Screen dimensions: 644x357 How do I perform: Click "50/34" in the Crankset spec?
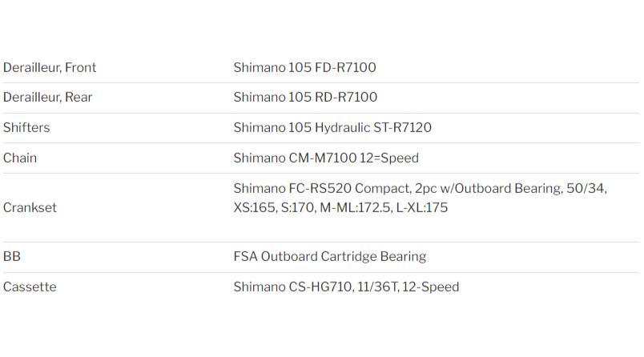click(x=587, y=189)
